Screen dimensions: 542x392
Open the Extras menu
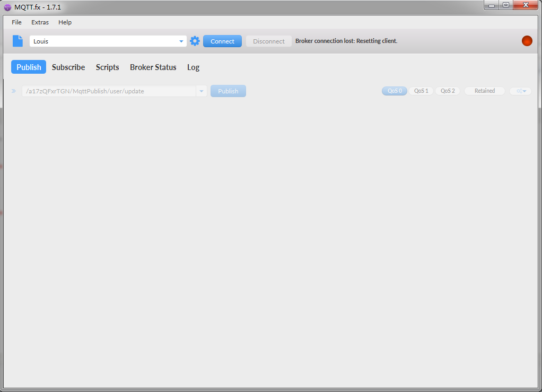40,22
